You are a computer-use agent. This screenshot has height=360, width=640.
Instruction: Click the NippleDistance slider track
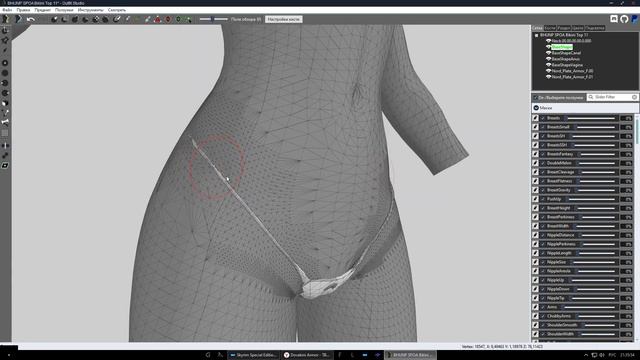click(598, 235)
